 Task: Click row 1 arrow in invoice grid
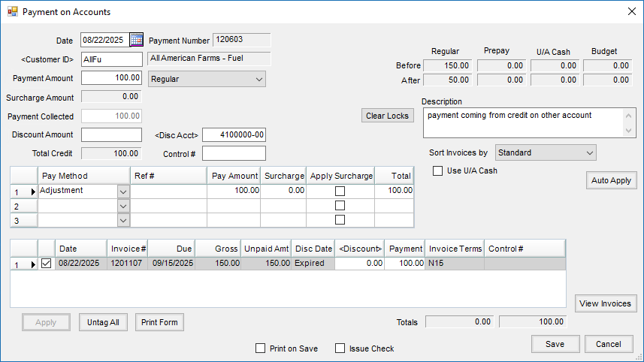(x=33, y=264)
